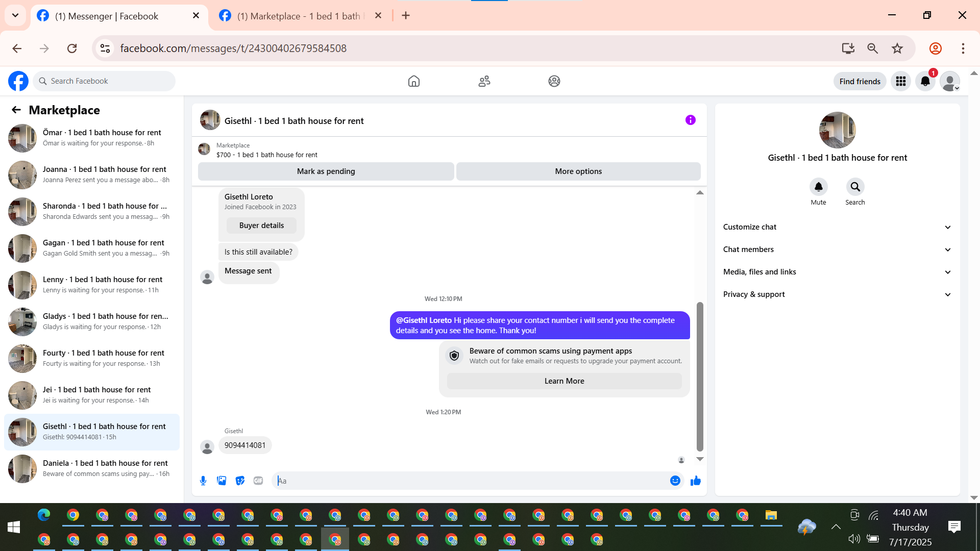
Task: Click Learn More about scams
Action: tap(564, 381)
